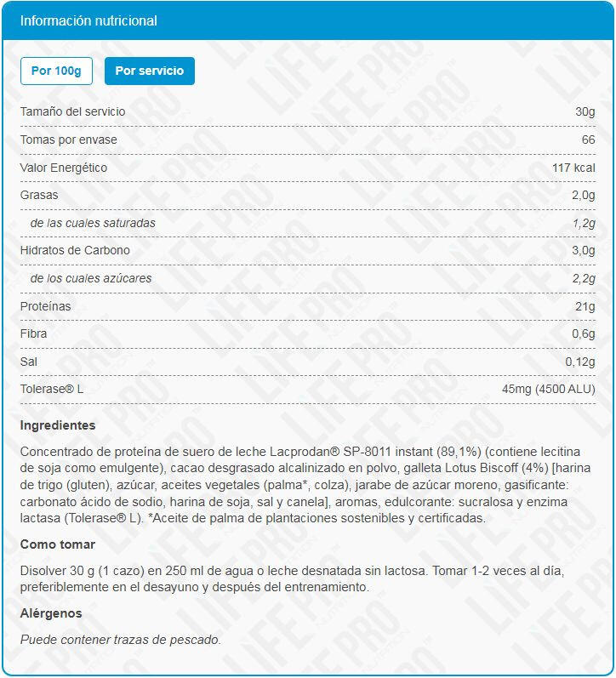Click the 45mg (4500 ALU) value
616x678 pixels.
[x=548, y=390]
